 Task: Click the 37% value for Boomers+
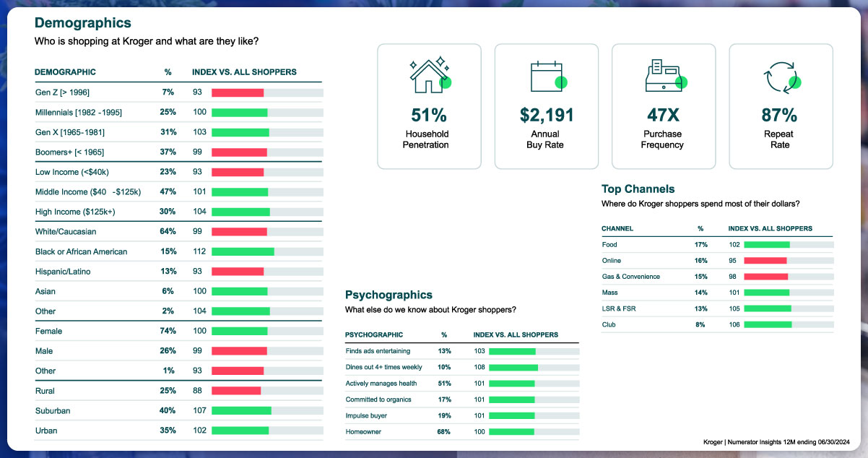pos(168,152)
